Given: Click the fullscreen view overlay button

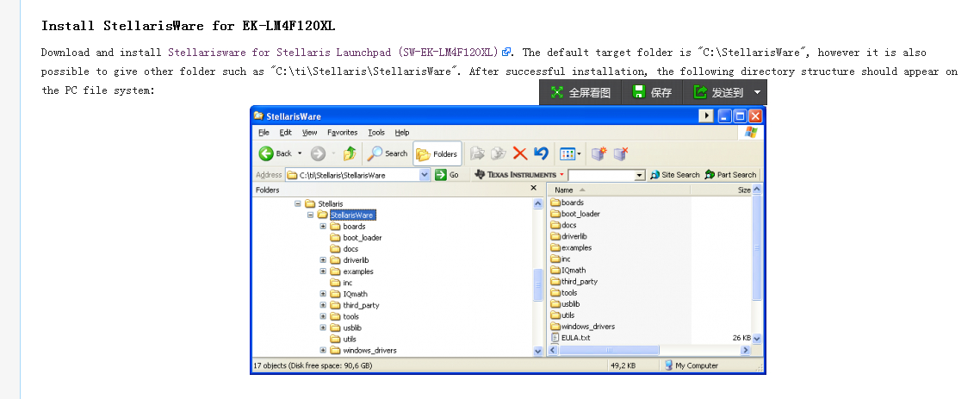Looking at the screenshot, I should 580,92.
